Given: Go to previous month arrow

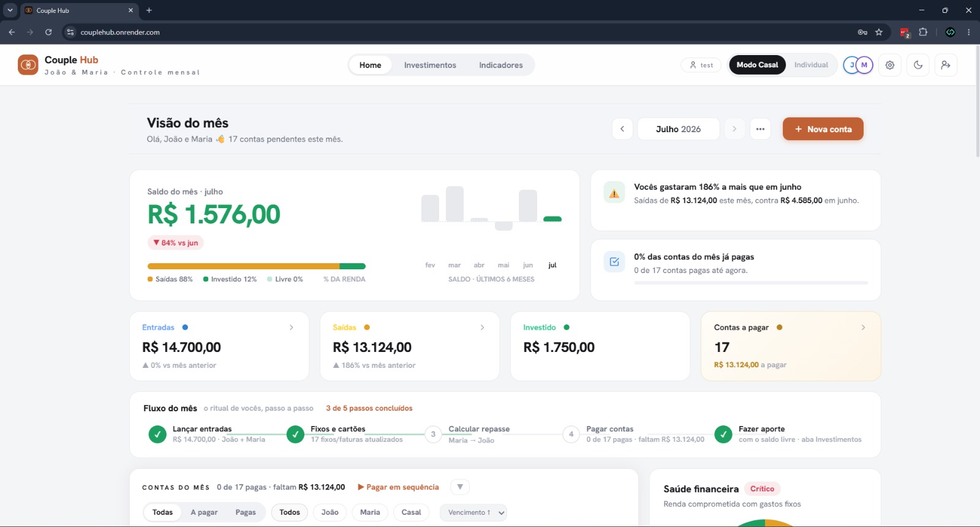Looking at the screenshot, I should tap(622, 129).
